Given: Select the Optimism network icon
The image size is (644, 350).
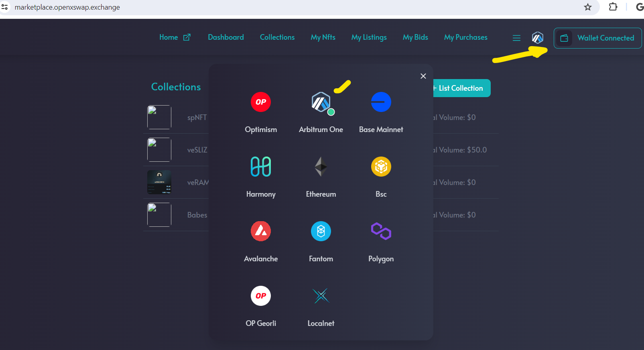Looking at the screenshot, I should point(261,102).
